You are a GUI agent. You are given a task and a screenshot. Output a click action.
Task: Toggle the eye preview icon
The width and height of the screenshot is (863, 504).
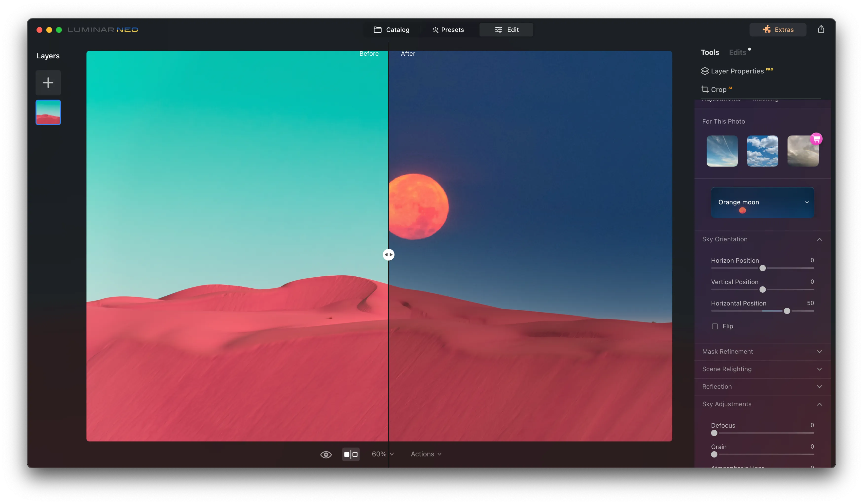[x=326, y=454]
